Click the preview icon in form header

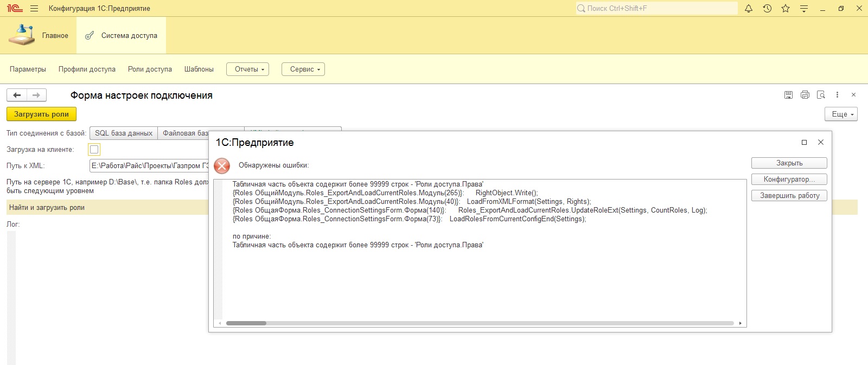pyautogui.click(x=821, y=94)
